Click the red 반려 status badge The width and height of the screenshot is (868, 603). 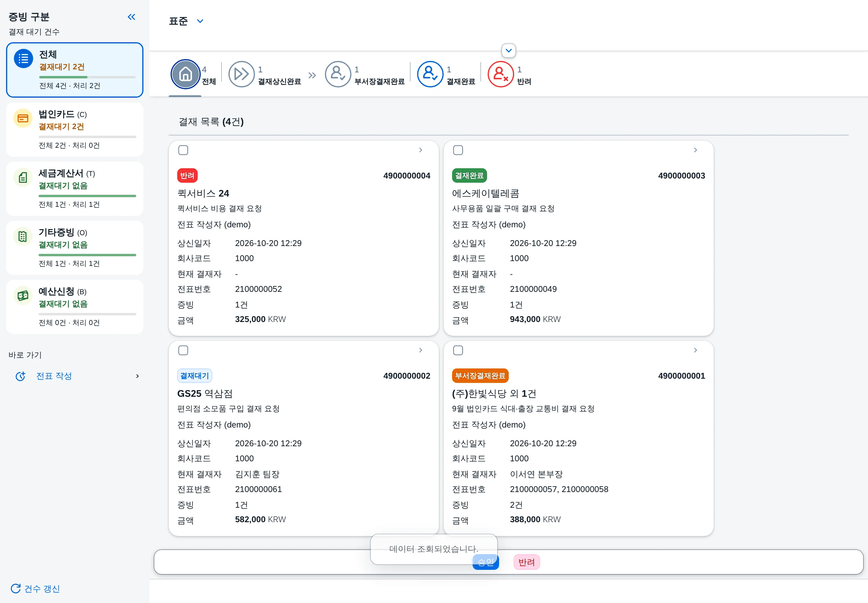click(187, 176)
